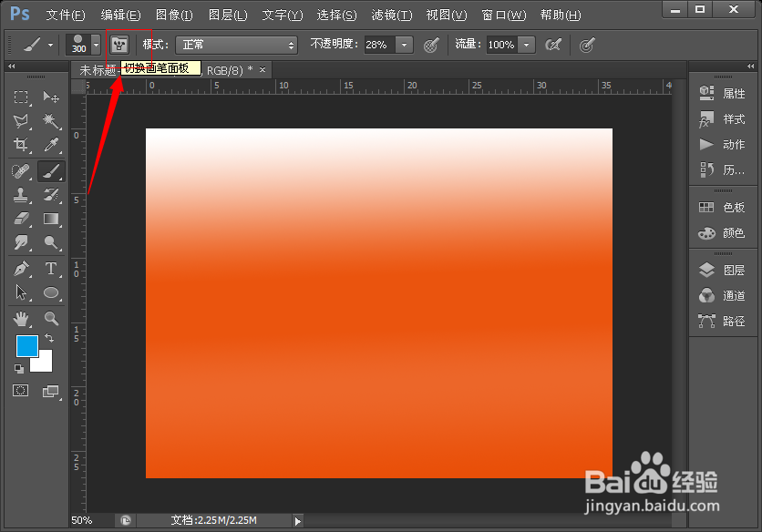Open the brush preset picker showing 300

pyautogui.click(x=83, y=45)
